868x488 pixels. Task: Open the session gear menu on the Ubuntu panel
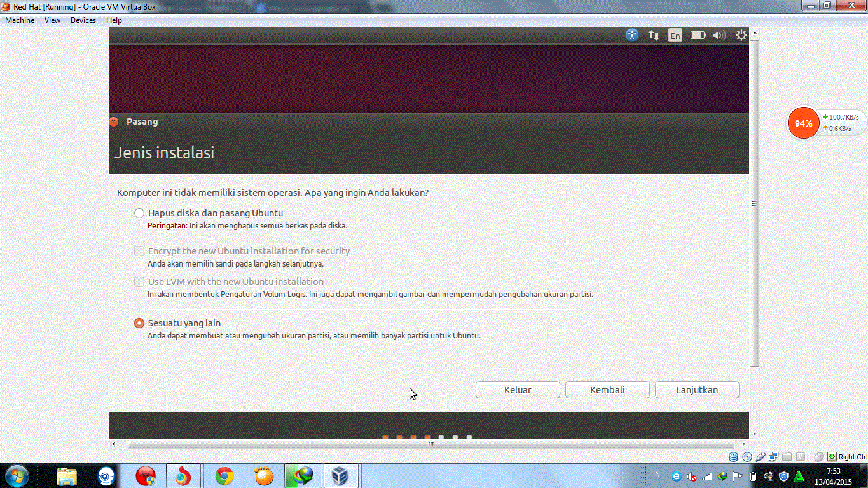741,35
